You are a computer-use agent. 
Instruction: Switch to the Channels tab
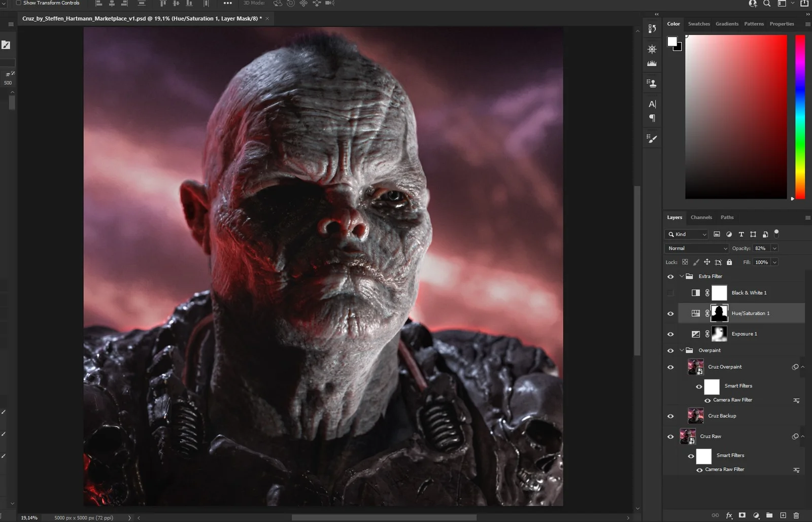(x=701, y=217)
